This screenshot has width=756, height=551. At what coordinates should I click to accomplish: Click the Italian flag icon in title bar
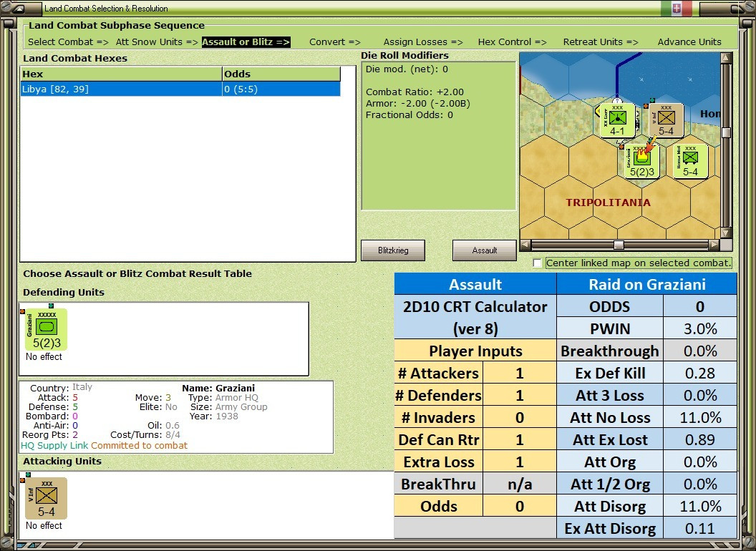[x=677, y=8]
